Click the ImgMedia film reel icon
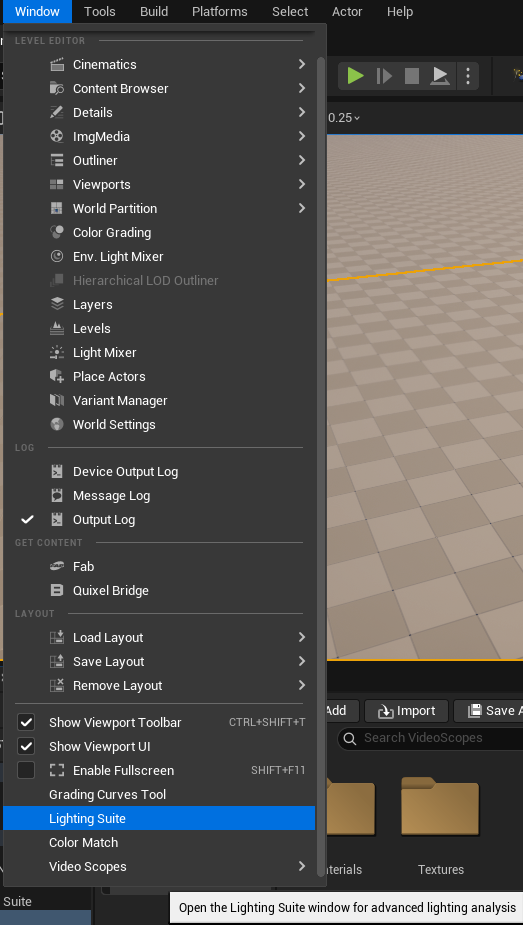The height and width of the screenshot is (925, 523). [x=57, y=136]
